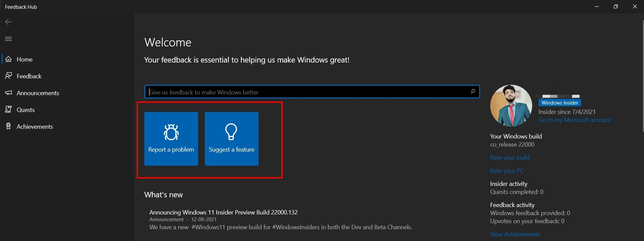
Task: Click the Achievements ribbon icon
Action: tap(8, 126)
